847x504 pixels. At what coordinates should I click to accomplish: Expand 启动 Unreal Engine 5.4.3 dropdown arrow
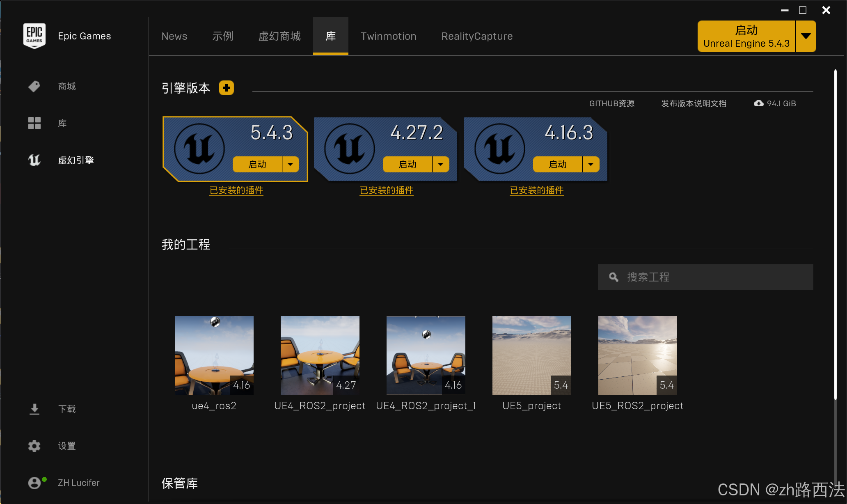pos(806,36)
